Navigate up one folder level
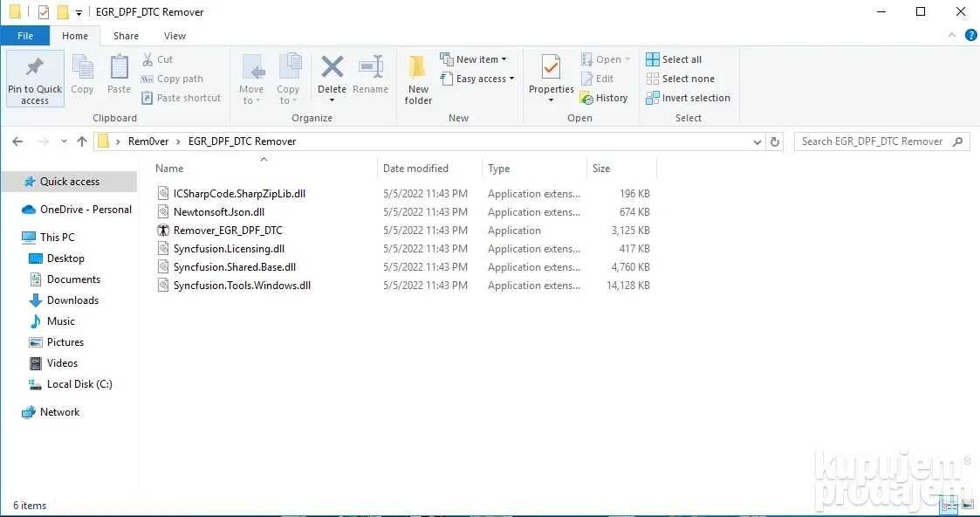Image resolution: width=980 pixels, height=517 pixels. click(82, 141)
